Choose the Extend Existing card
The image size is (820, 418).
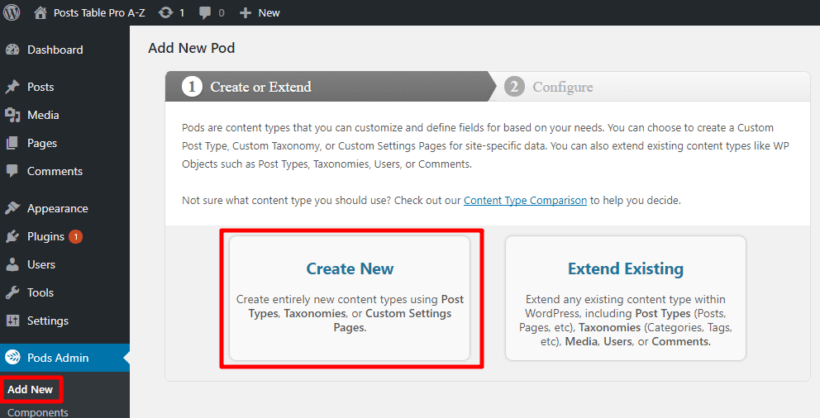click(625, 298)
